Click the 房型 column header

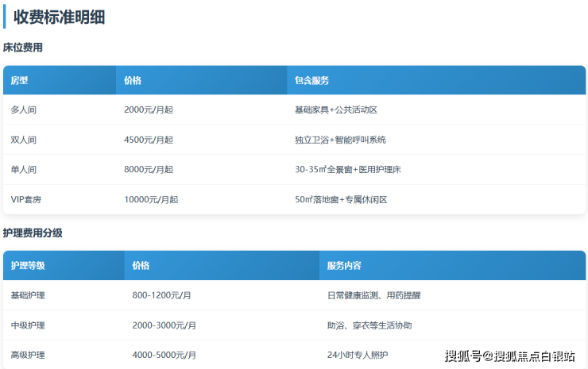(20, 80)
